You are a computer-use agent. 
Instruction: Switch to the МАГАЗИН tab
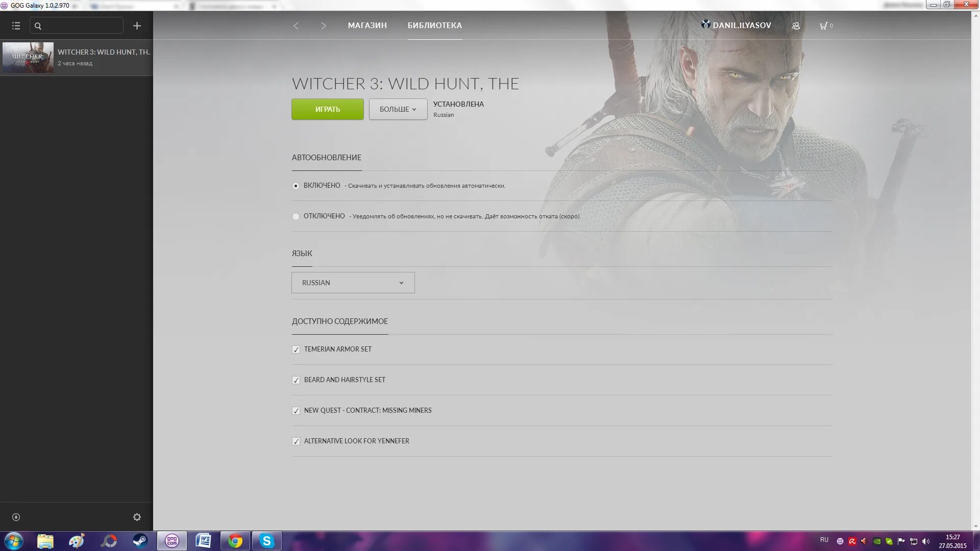(367, 26)
